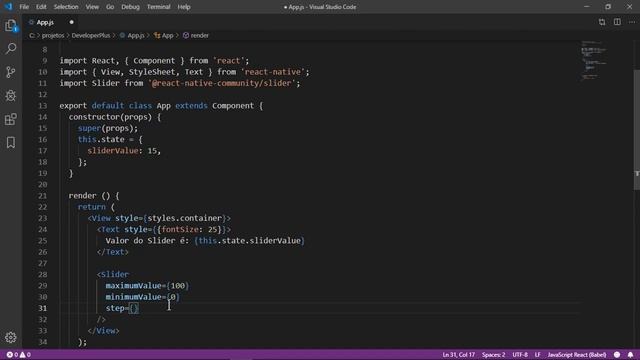640x360 pixels.
Task: Open the Source Control view
Action: [x=11, y=72]
